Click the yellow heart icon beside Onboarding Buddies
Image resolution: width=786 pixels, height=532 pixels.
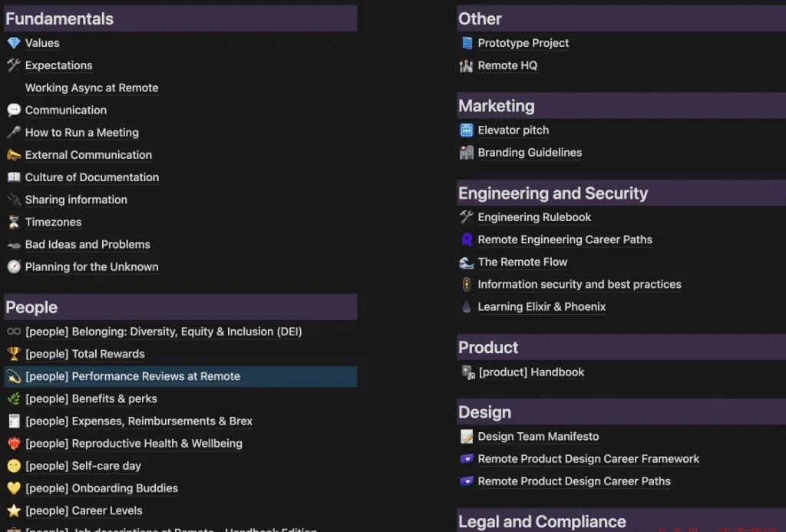pyautogui.click(x=13, y=489)
